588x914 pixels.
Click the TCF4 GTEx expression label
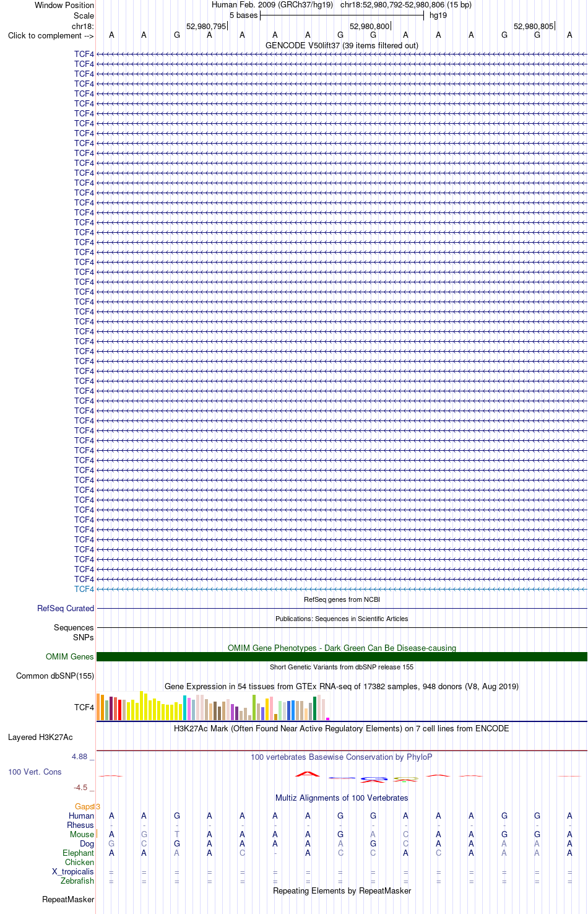click(x=84, y=707)
